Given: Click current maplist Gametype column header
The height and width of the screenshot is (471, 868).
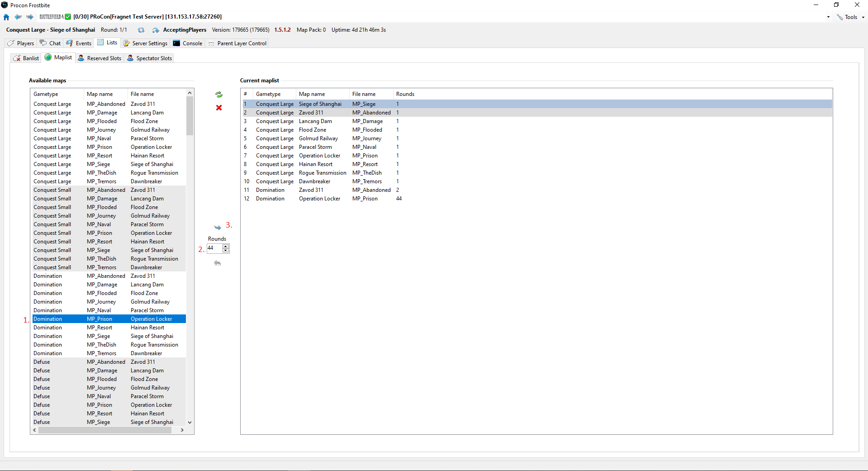Looking at the screenshot, I should 274,94.
